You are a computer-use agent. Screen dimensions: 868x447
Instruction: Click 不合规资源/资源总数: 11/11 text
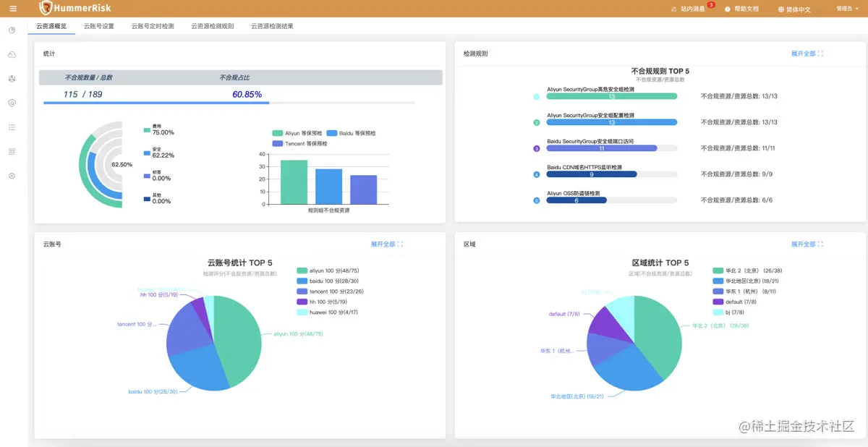pyautogui.click(x=738, y=148)
